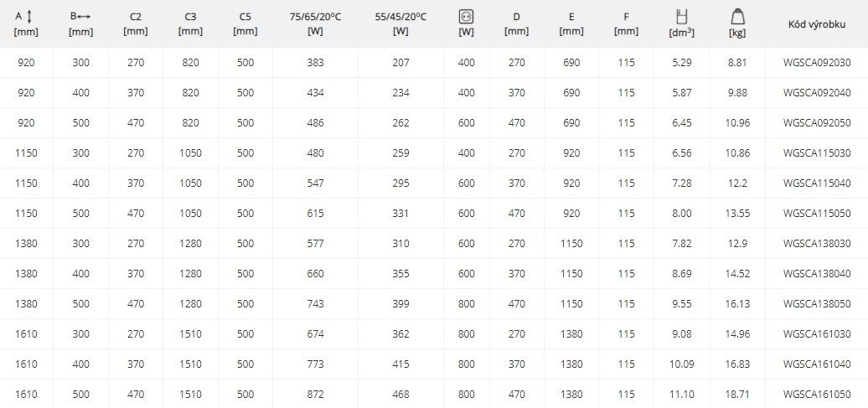The image size is (868, 408).
Task: Click the 18.71 weight value
Action: (x=737, y=394)
